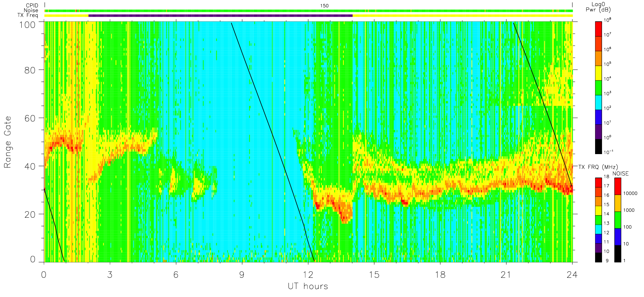Viewport: 644px width, 297px height.
Task: Click Range Gate tick label '100'
Action: pos(27,25)
